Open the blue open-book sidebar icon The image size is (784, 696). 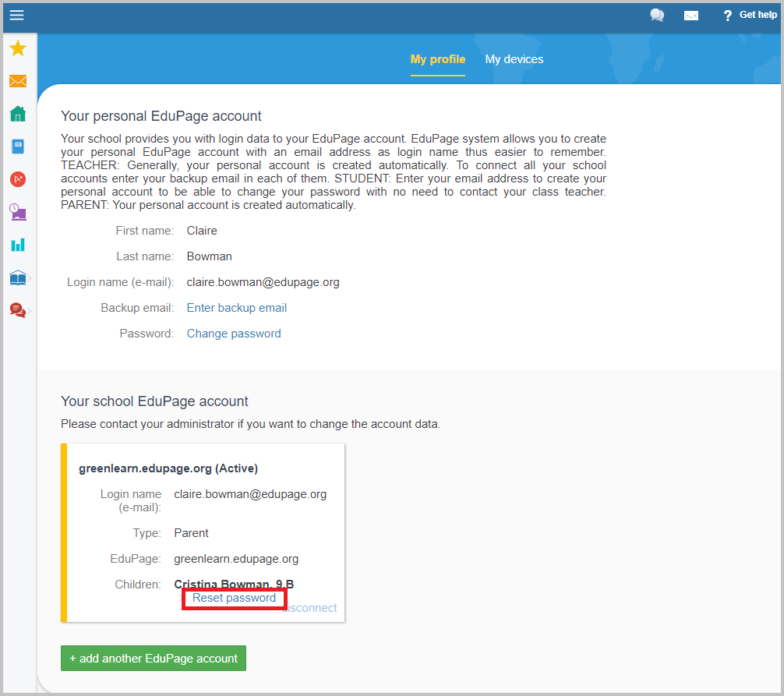(18, 277)
